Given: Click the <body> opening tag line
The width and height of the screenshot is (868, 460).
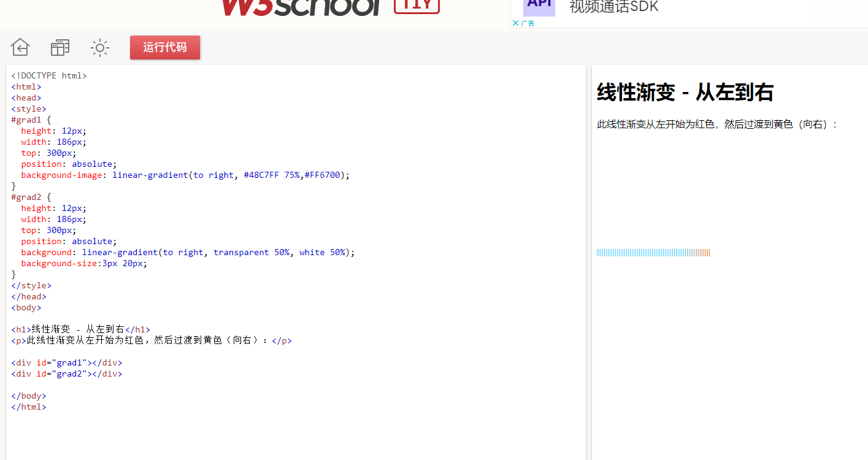Looking at the screenshot, I should click(x=26, y=307).
